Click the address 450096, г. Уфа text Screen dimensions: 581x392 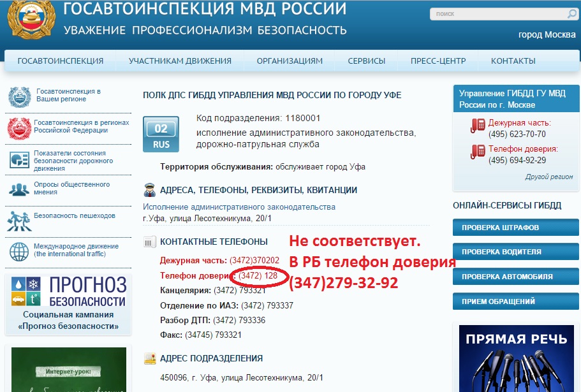click(242, 377)
